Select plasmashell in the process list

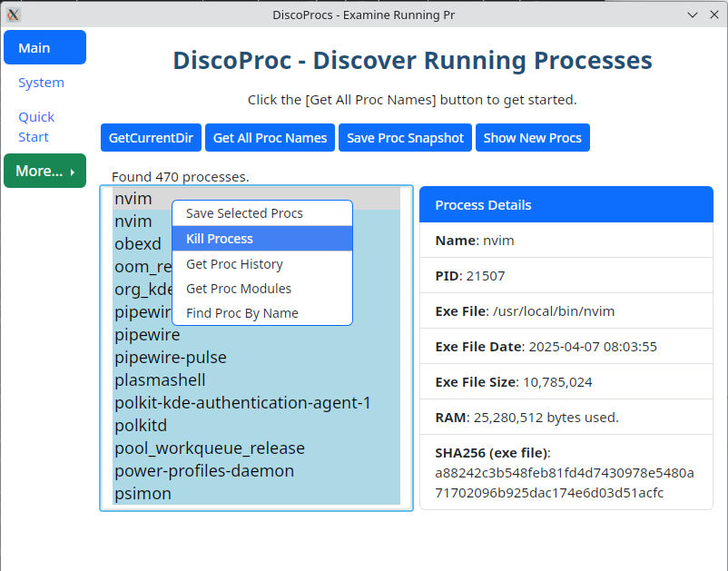pyautogui.click(x=160, y=380)
